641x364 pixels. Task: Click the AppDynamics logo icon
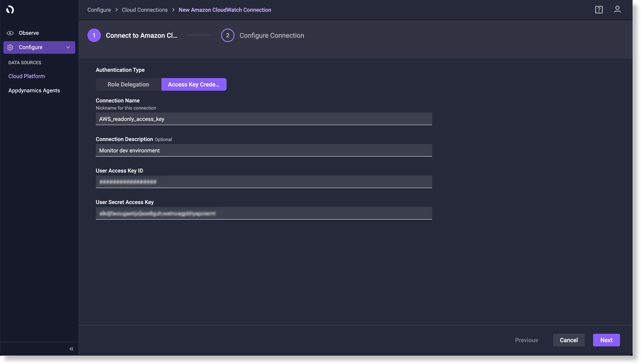coord(10,10)
